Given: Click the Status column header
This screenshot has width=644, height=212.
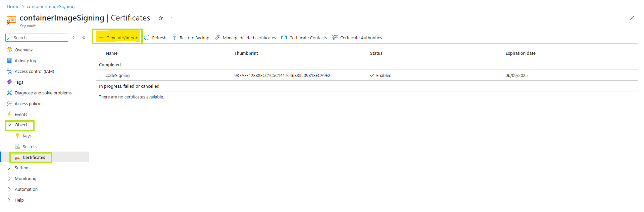Looking at the screenshot, I should (x=376, y=53).
